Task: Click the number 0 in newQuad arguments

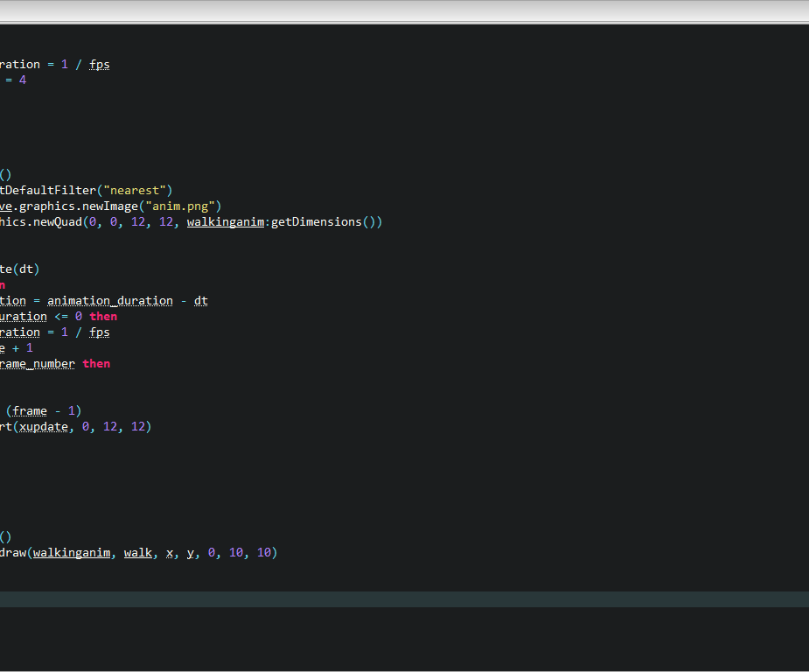Action: coord(92,221)
